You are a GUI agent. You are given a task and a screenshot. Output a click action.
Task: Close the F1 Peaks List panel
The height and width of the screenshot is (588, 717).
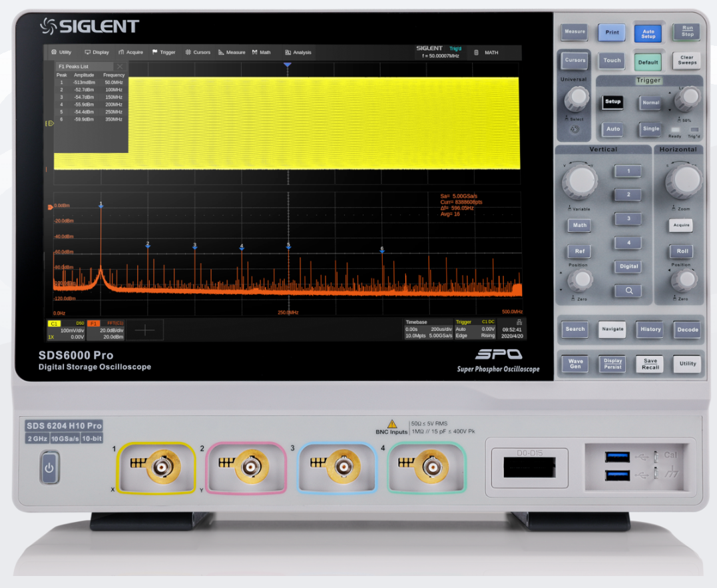click(x=120, y=67)
